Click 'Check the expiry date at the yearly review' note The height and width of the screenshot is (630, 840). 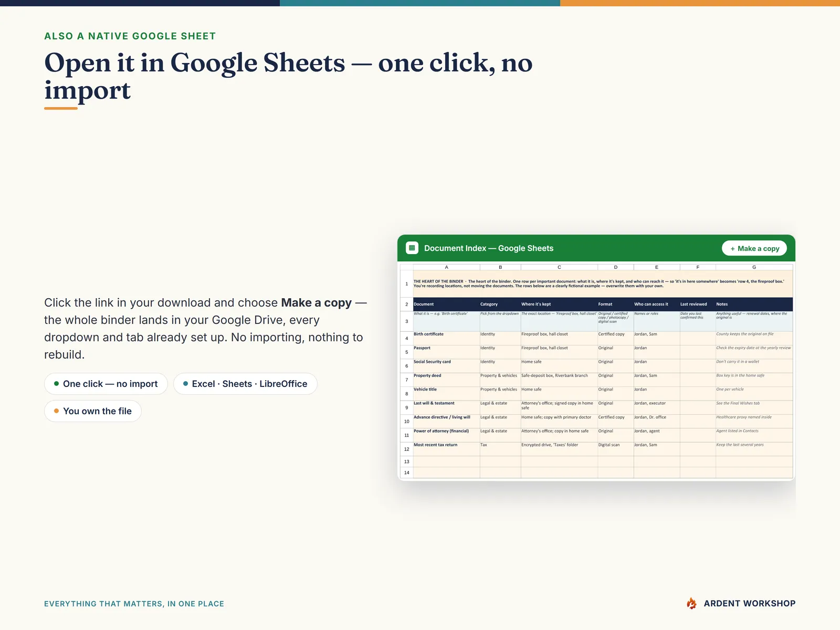pyautogui.click(x=754, y=352)
